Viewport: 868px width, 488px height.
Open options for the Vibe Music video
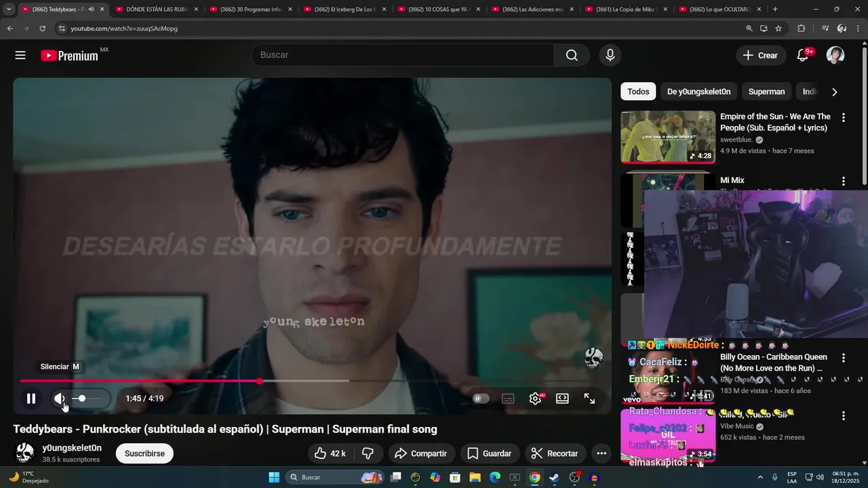pyautogui.click(x=844, y=415)
